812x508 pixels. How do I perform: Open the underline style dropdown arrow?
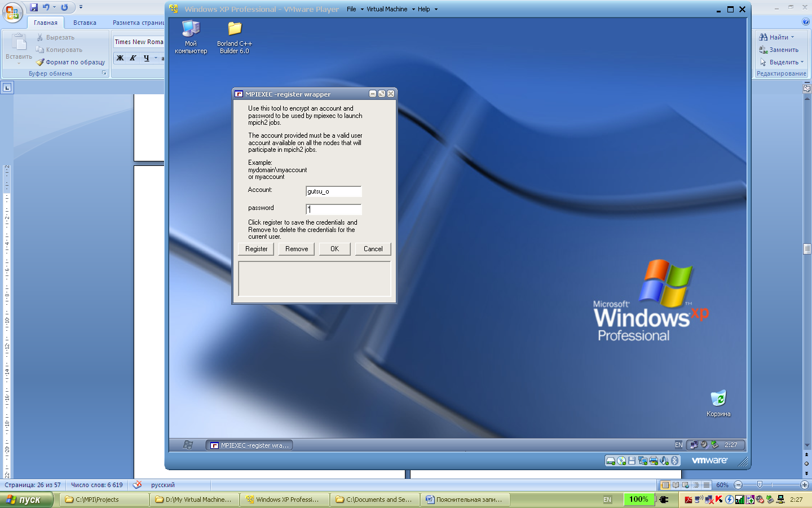pyautogui.click(x=156, y=58)
